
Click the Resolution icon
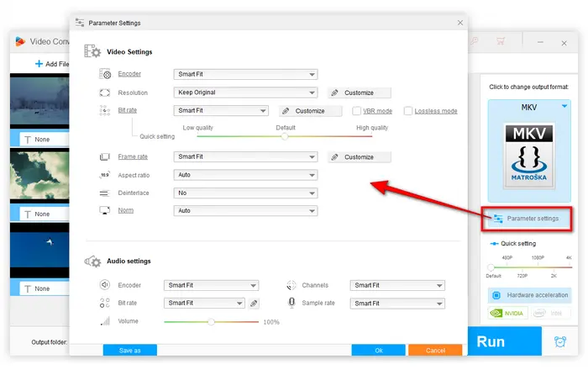(x=105, y=92)
